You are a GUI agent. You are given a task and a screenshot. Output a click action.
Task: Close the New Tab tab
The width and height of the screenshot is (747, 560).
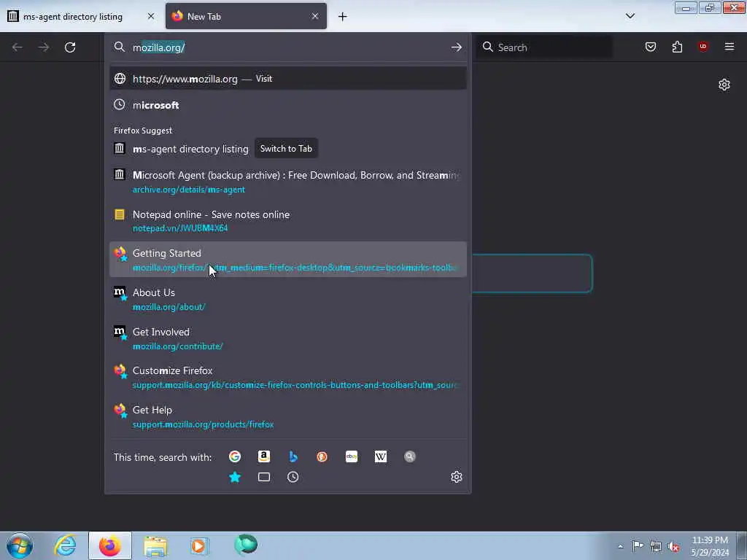(315, 16)
